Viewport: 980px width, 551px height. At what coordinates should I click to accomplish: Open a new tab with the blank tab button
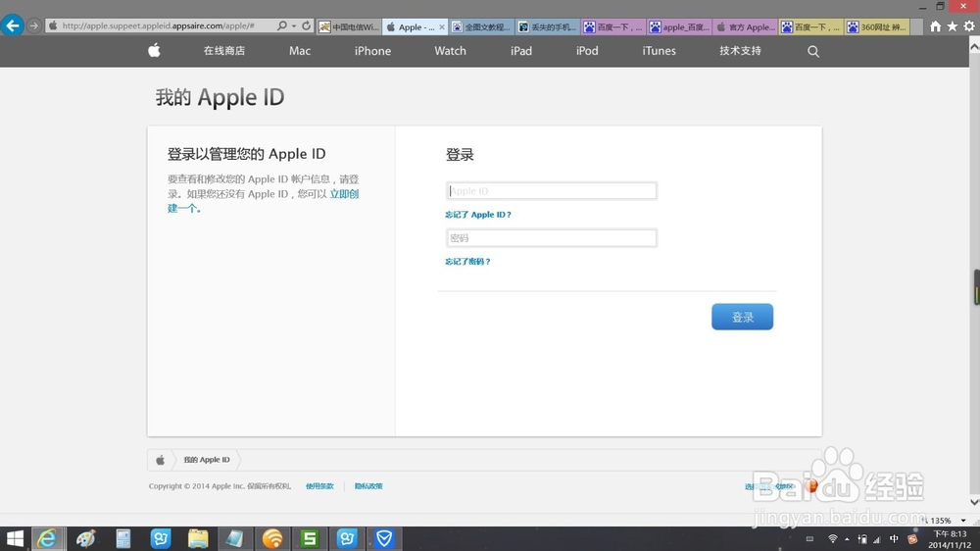coord(917,26)
